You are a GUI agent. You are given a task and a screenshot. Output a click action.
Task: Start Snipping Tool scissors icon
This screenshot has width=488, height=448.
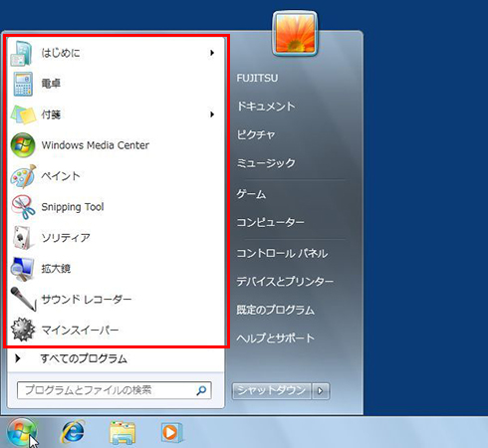pyautogui.click(x=23, y=207)
